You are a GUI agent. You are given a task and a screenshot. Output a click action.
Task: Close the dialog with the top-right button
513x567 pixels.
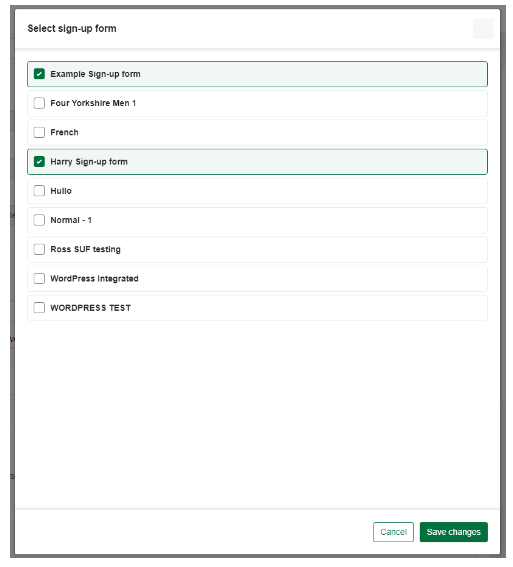483,29
